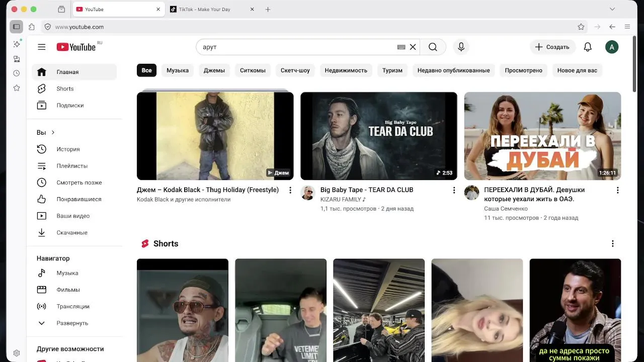Open a new browser tab

pos(268,9)
